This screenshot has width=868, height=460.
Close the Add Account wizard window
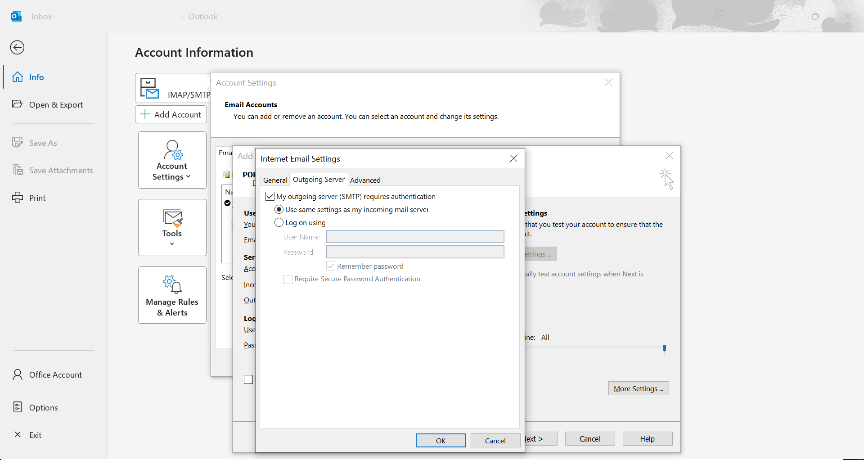[x=669, y=156]
